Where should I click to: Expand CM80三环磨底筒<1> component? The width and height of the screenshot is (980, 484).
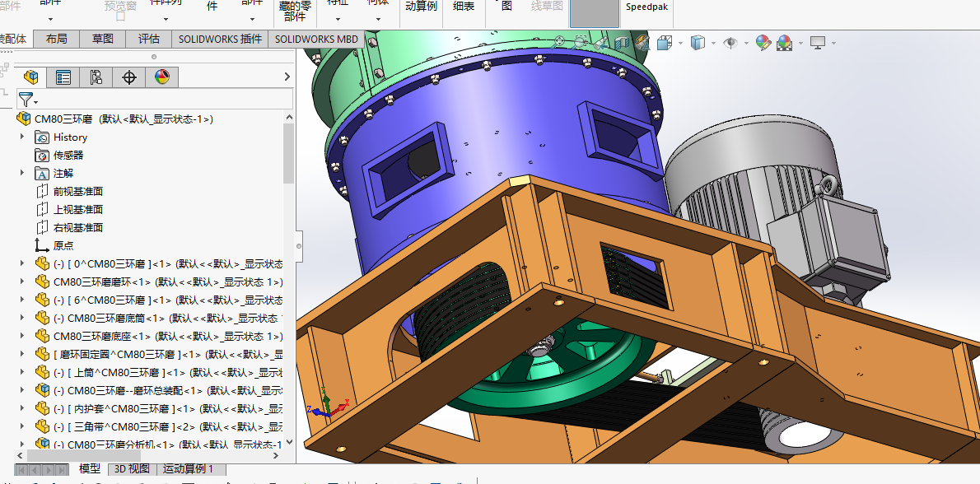(22, 318)
